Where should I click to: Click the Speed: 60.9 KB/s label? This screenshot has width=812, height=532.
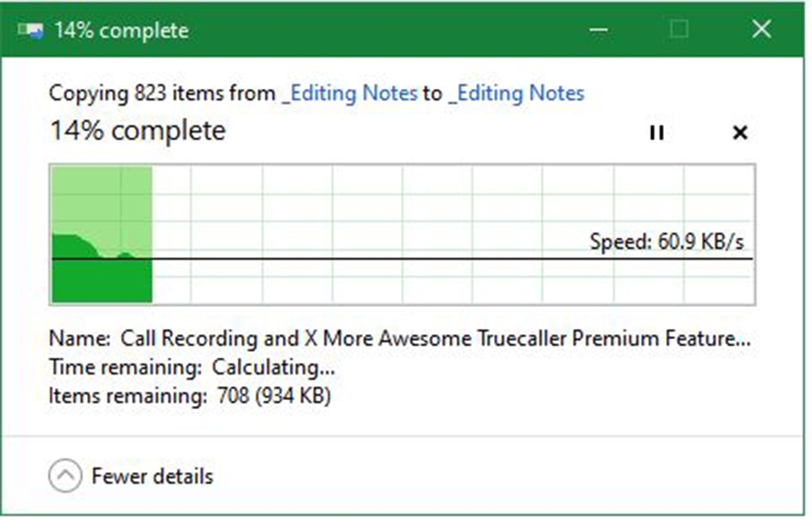point(667,243)
